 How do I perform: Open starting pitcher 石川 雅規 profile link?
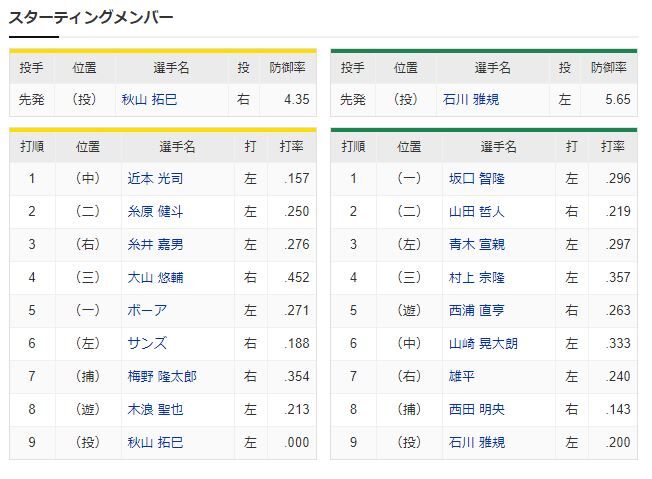pos(471,99)
